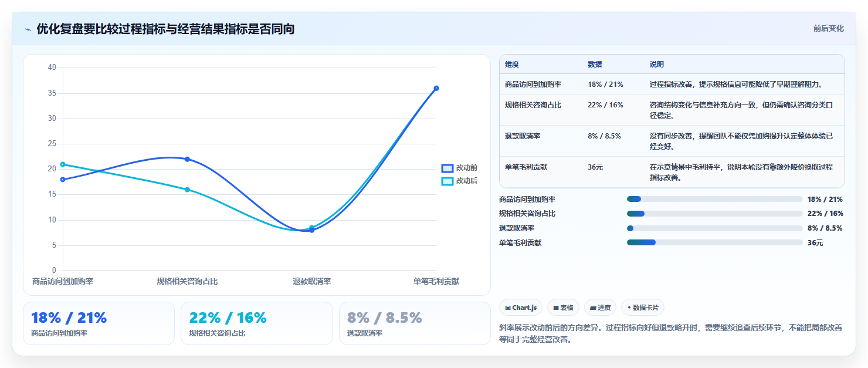
Task: Click the 18% / 21% table cell
Action: [x=605, y=85]
